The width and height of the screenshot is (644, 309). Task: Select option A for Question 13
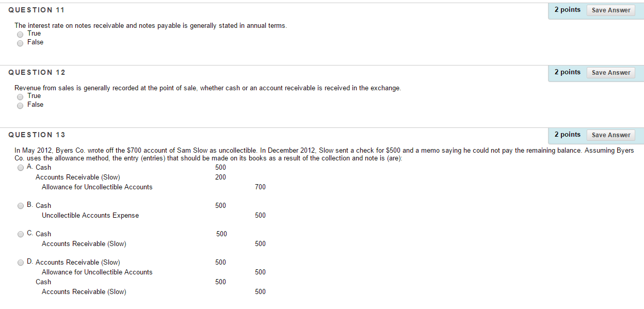click(21, 167)
